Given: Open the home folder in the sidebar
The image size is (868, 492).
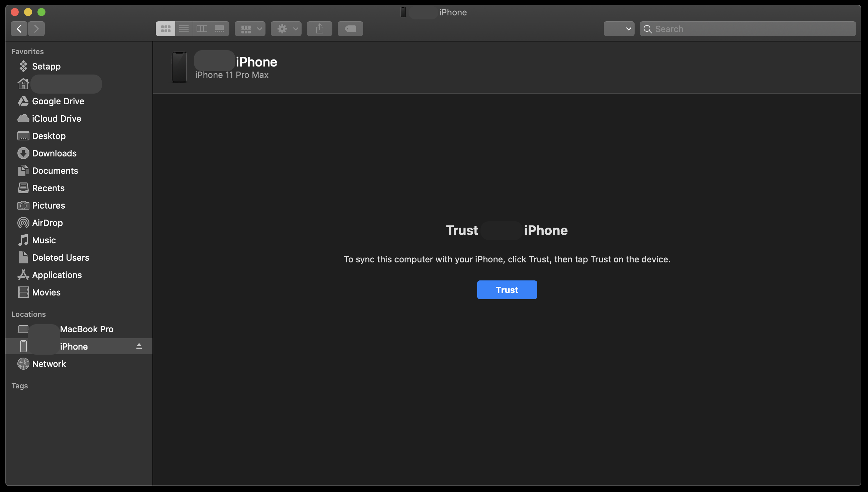Looking at the screenshot, I should click(79, 84).
